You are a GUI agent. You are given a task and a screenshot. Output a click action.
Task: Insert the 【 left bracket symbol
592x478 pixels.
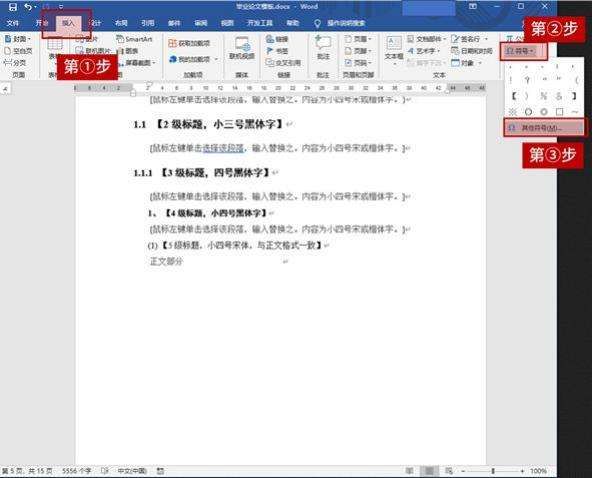point(513,96)
